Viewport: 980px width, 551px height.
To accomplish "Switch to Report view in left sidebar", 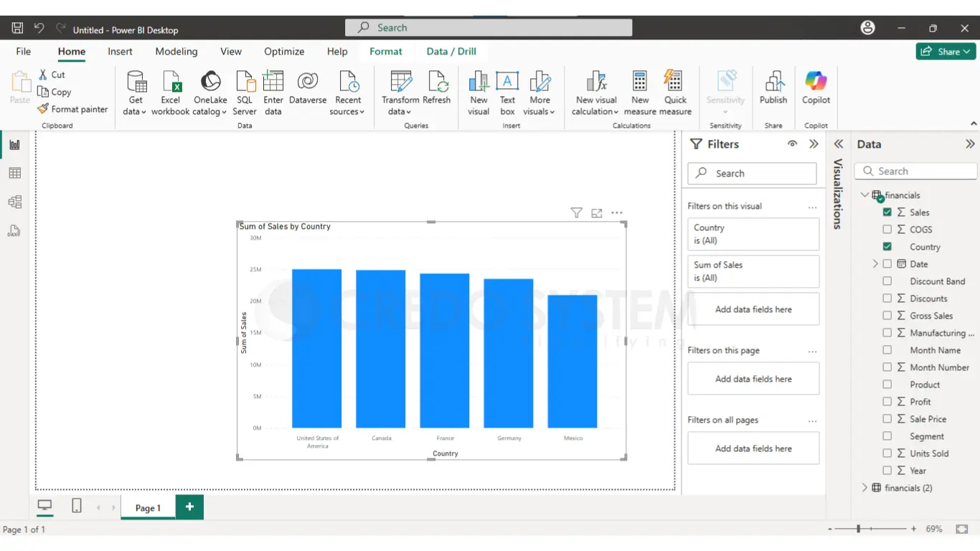I will tap(14, 145).
